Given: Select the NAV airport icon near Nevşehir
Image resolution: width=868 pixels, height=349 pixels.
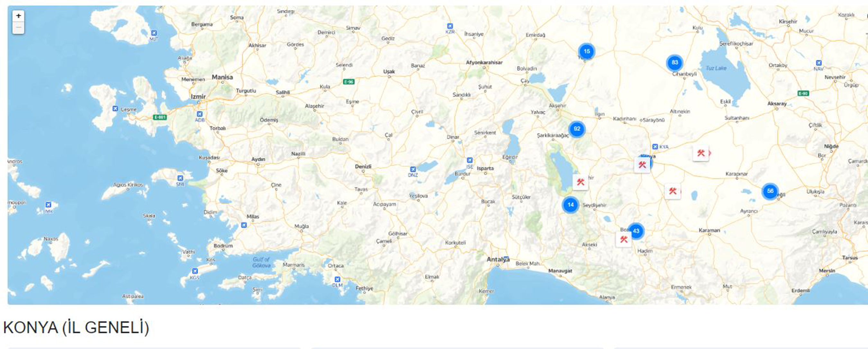Looking at the screenshot, I should (x=818, y=63).
